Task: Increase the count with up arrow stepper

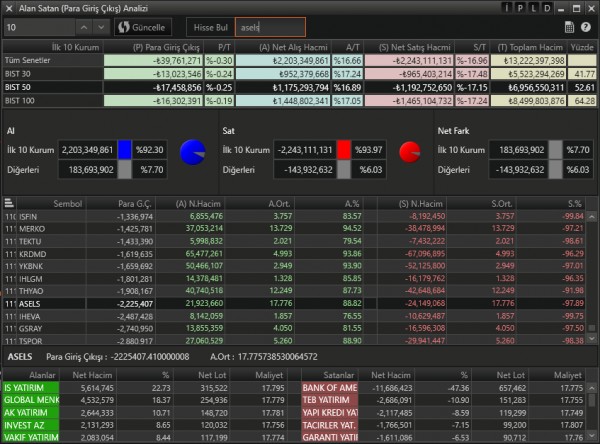Action: 84,27
